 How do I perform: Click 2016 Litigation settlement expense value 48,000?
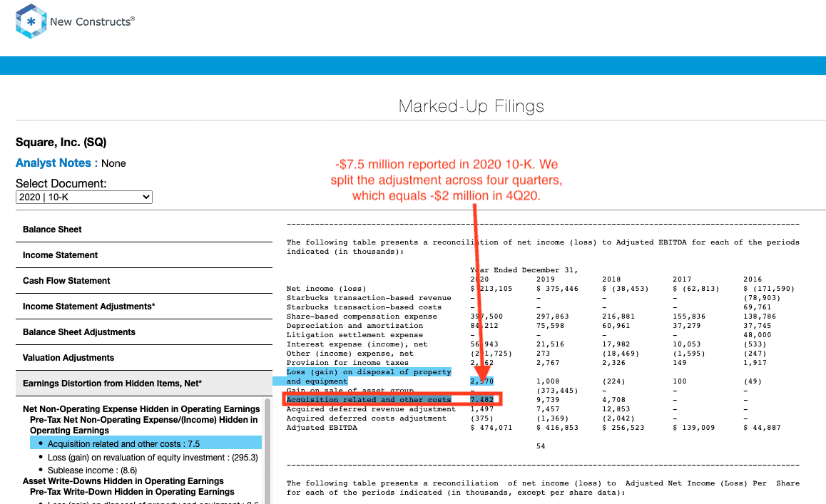point(757,335)
